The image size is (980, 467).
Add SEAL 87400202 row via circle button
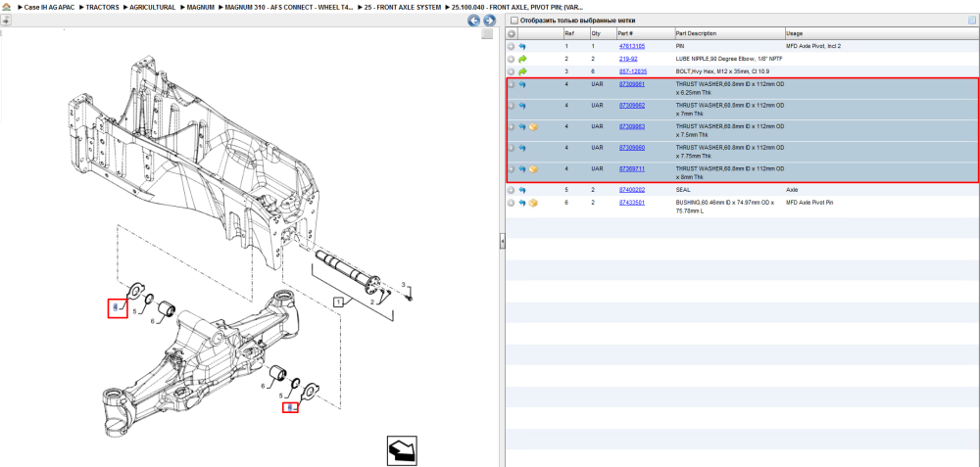tap(512, 190)
